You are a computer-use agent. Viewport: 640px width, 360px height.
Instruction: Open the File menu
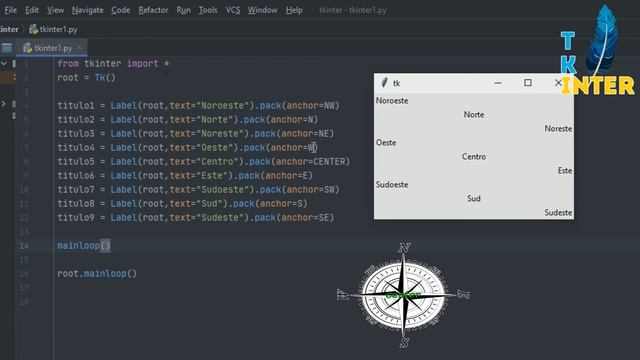10,10
